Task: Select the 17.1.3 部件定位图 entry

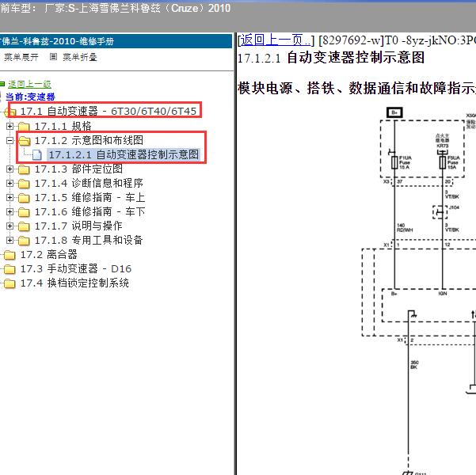Action: point(78,169)
